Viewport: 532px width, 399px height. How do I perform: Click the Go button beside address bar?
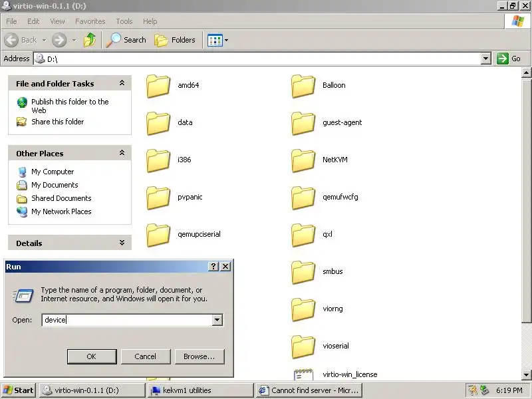509,59
